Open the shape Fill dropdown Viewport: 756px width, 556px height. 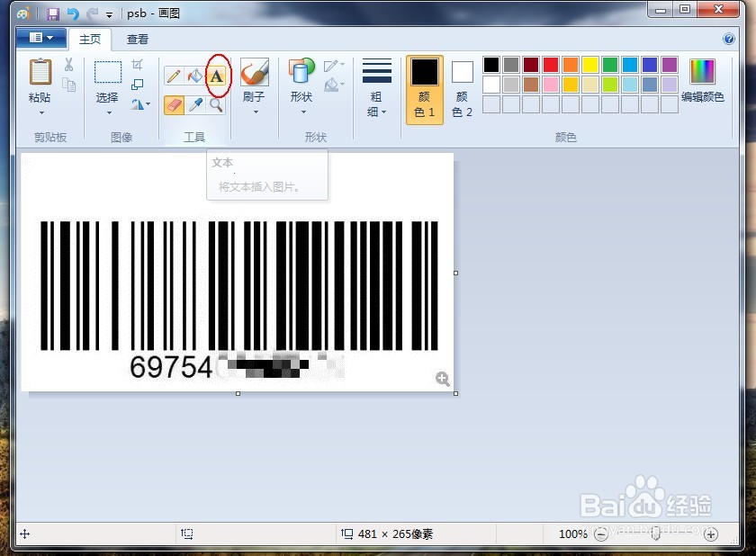pyautogui.click(x=334, y=85)
